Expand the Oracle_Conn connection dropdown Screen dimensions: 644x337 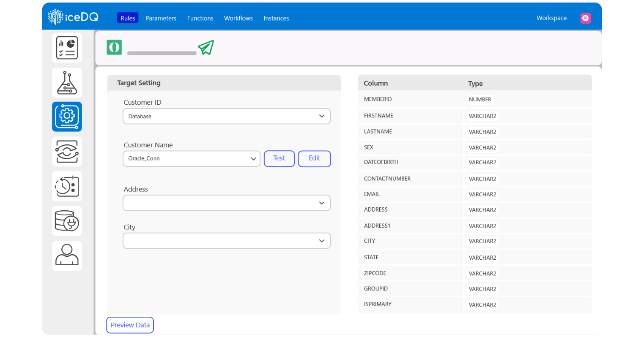[192, 159]
